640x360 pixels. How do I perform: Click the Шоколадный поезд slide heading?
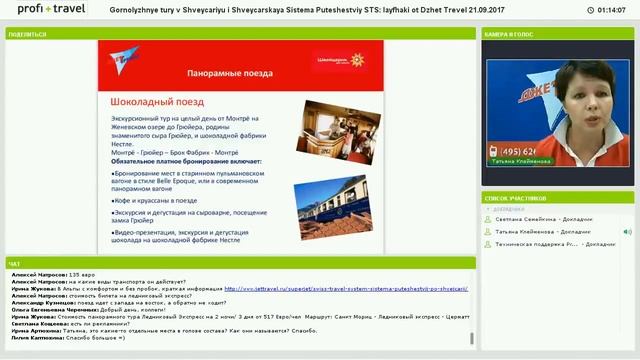(157, 102)
